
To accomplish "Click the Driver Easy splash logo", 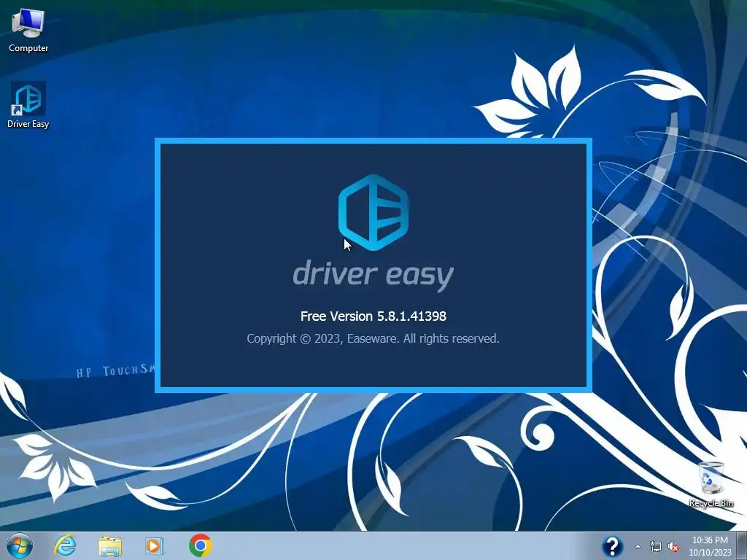I will (373, 212).
